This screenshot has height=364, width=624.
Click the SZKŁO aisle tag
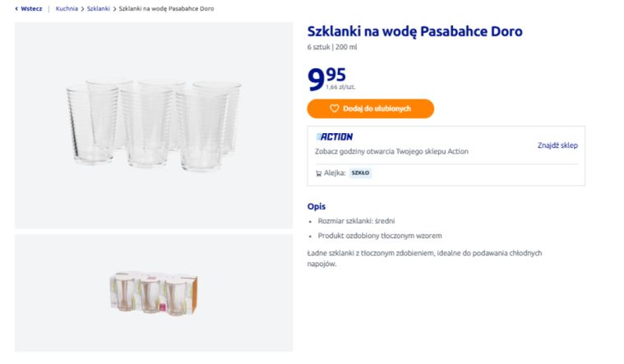point(361,173)
